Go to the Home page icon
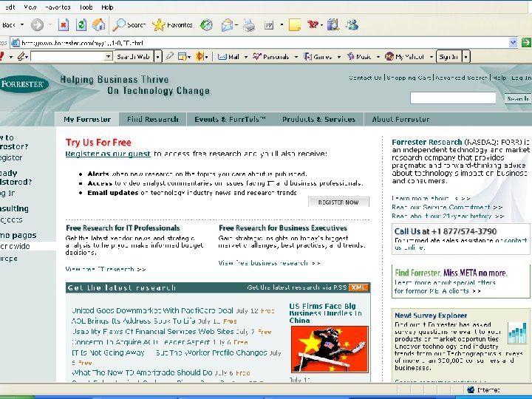 click(x=99, y=25)
